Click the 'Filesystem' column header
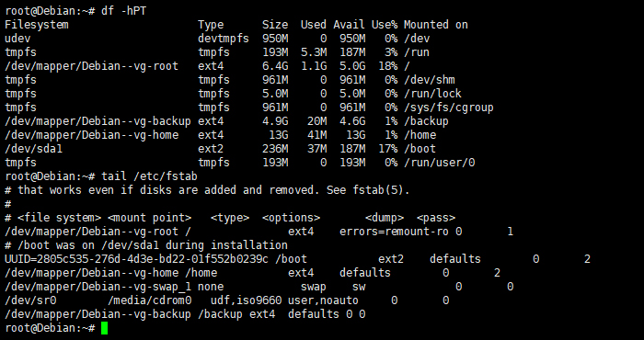 tap(37, 25)
